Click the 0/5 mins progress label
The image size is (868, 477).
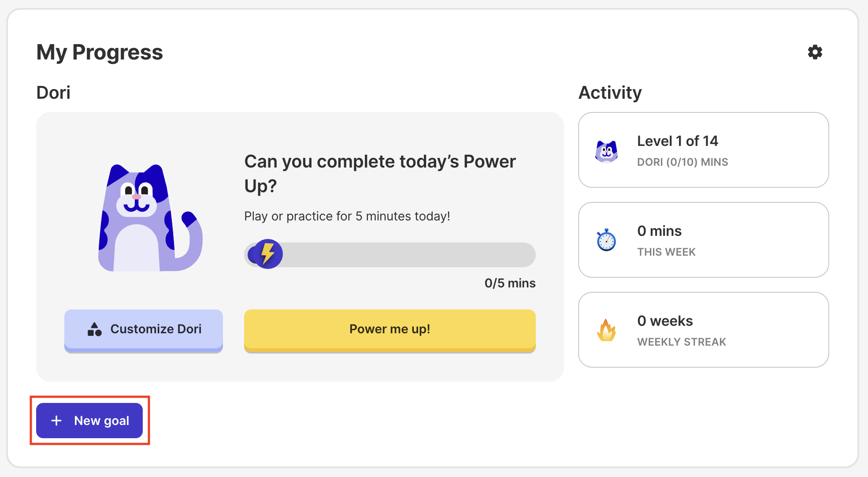point(510,283)
